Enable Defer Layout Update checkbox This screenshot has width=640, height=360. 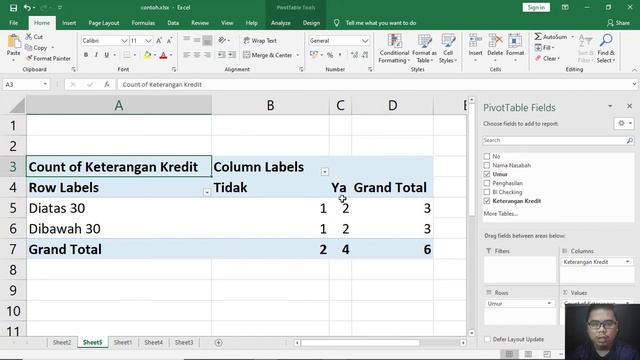(x=487, y=339)
